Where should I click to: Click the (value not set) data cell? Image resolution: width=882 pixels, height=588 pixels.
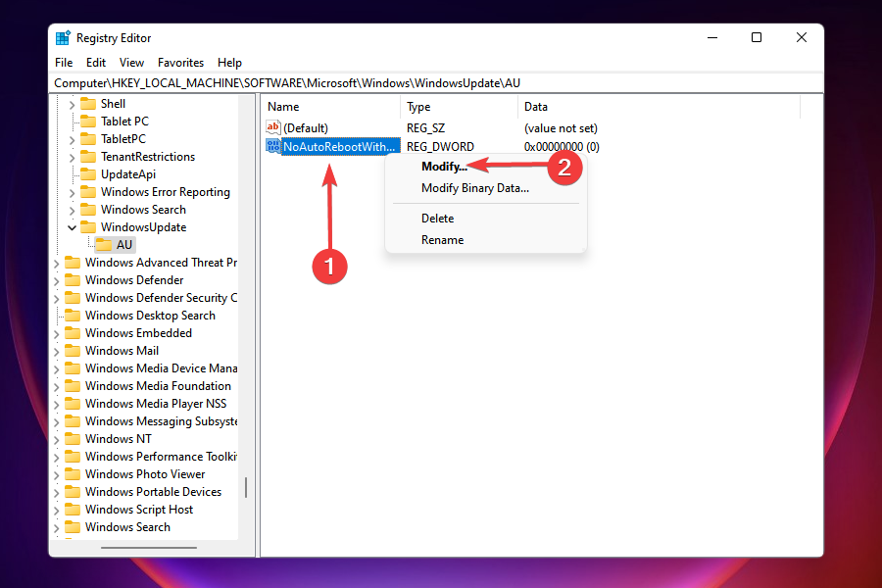click(x=561, y=128)
